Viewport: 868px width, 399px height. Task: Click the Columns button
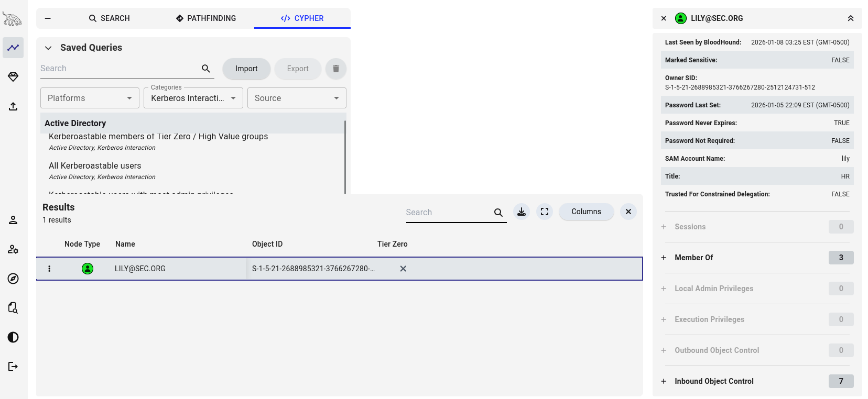(x=586, y=212)
